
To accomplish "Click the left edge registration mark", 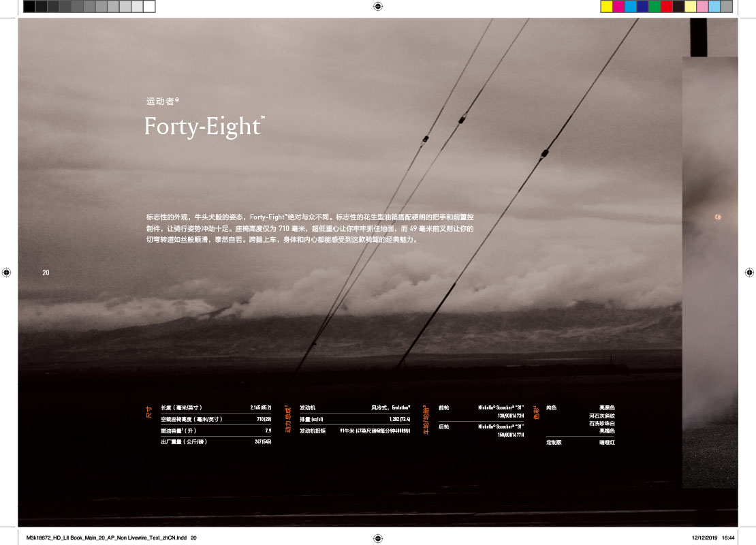I will pos(6,272).
